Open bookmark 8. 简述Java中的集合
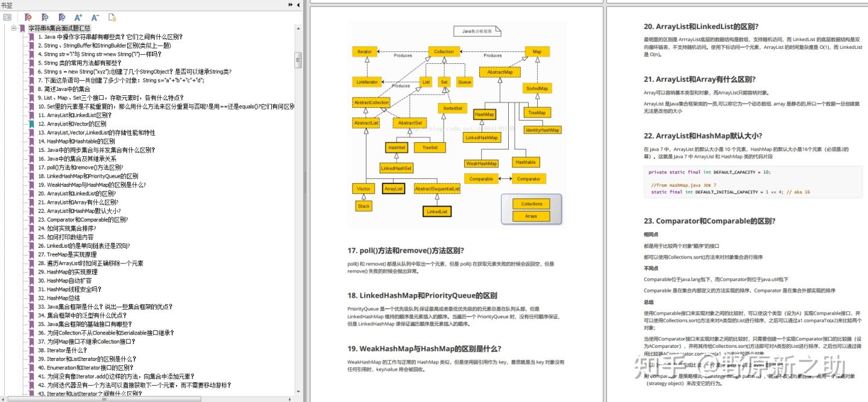 (x=64, y=89)
